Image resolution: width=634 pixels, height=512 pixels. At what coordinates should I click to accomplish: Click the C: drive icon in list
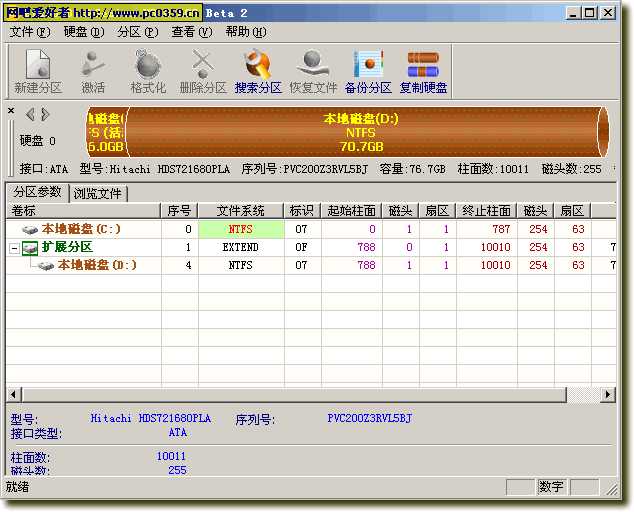pyautogui.click(x=30, y=230)
